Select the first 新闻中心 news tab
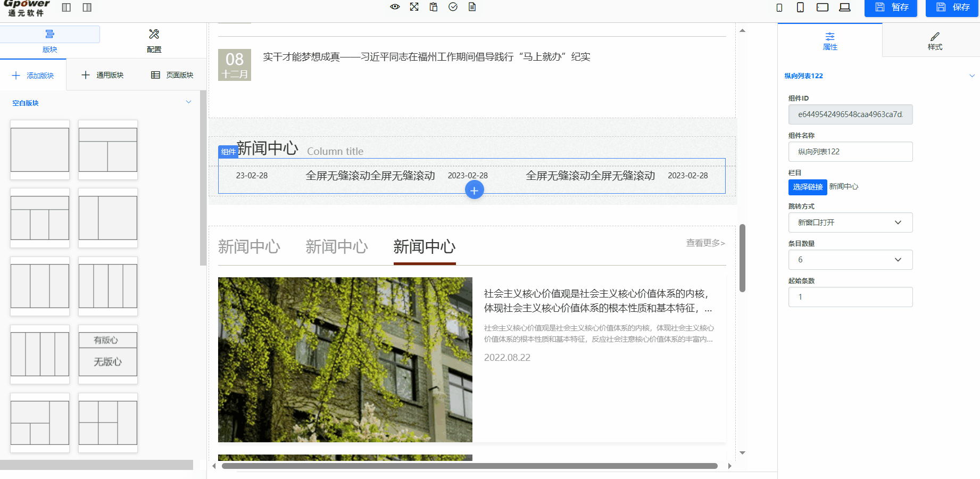The width and height of the screenshot is (980, 479). click(x=249, y=246)
